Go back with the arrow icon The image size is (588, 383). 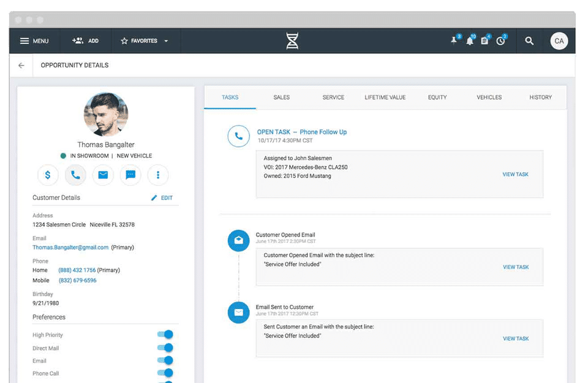point(21,65)
